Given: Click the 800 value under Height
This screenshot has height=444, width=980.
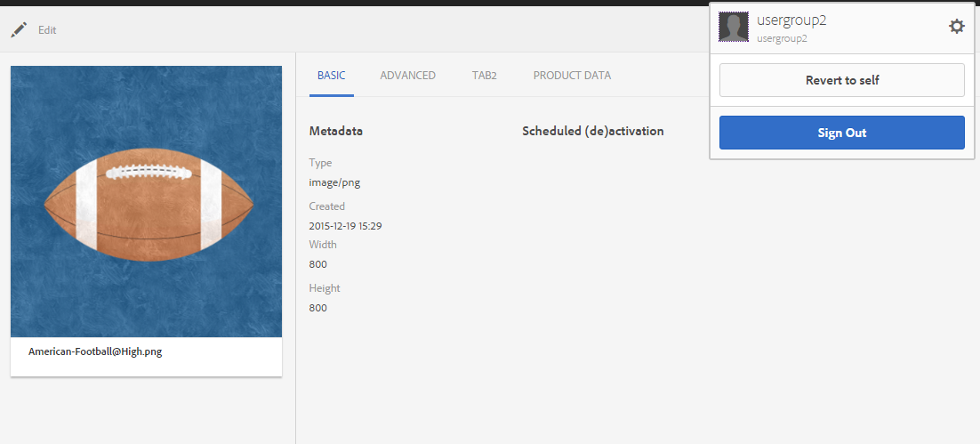Looking at the screenshot, I should click(317, 308).
